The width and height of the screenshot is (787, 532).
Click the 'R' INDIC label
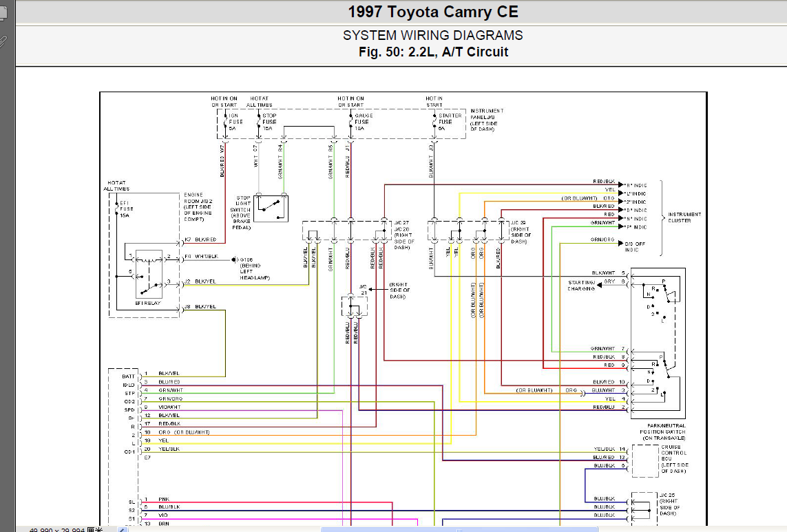[636, 186]
